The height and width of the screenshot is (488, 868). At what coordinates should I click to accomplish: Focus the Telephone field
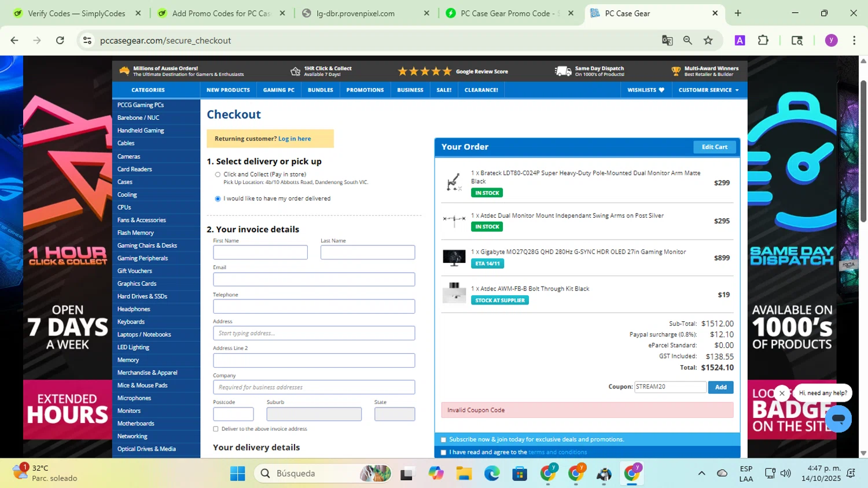pyautogui.click(x=314, y=306)
